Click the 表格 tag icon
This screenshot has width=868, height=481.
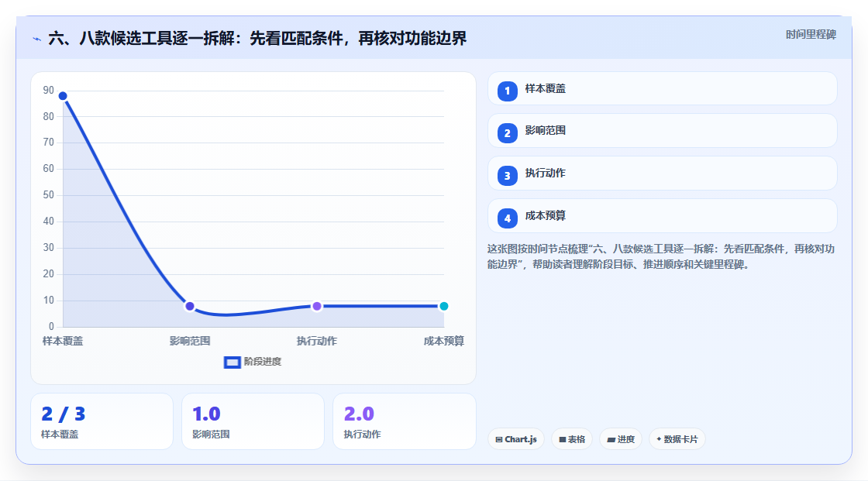coord(563,439)
